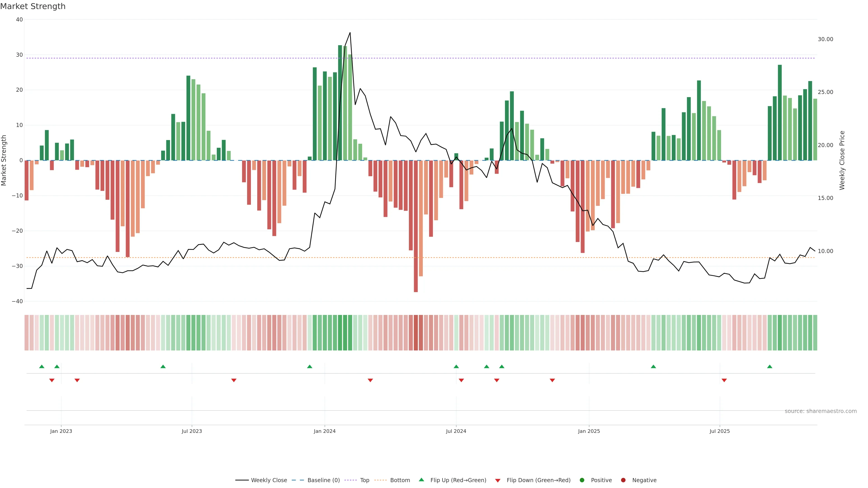Click the red Flip Down legend triangle
Screen dimensions: 868x488
(x=498, y=481)
